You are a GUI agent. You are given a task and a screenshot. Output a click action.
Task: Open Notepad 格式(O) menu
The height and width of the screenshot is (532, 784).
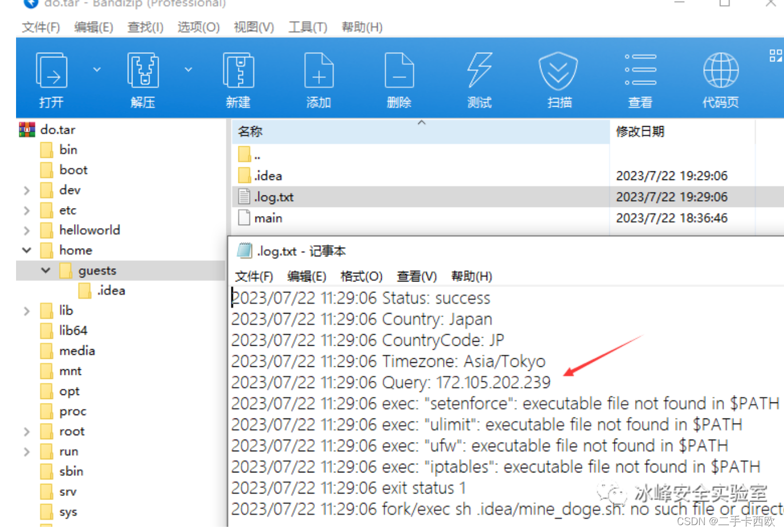361,276
